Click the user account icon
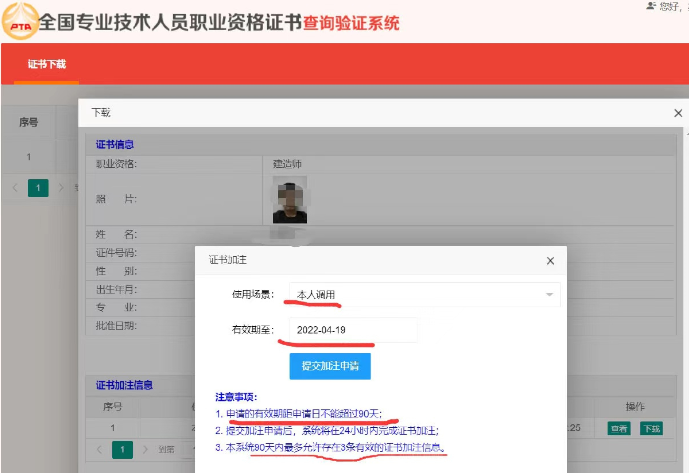The image size is (689, 473). click(651, 6)
